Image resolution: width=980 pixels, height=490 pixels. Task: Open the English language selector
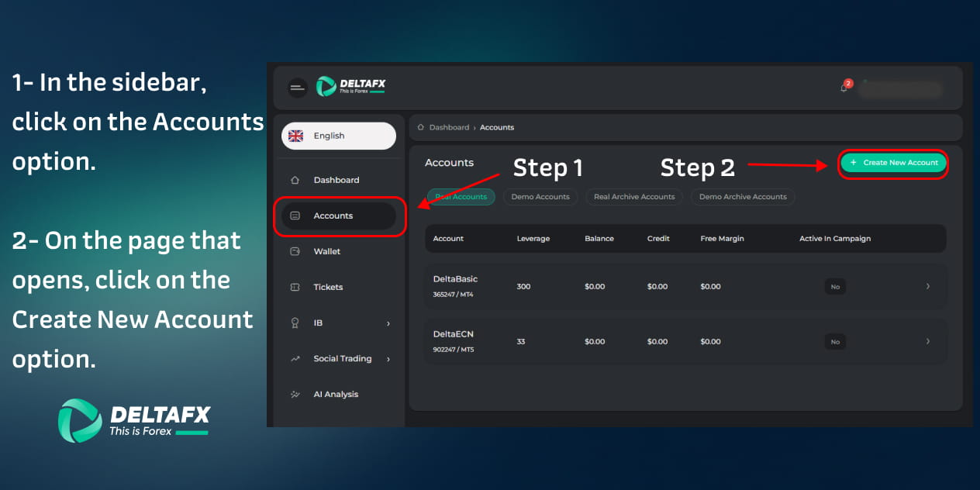tap(338, 136)
